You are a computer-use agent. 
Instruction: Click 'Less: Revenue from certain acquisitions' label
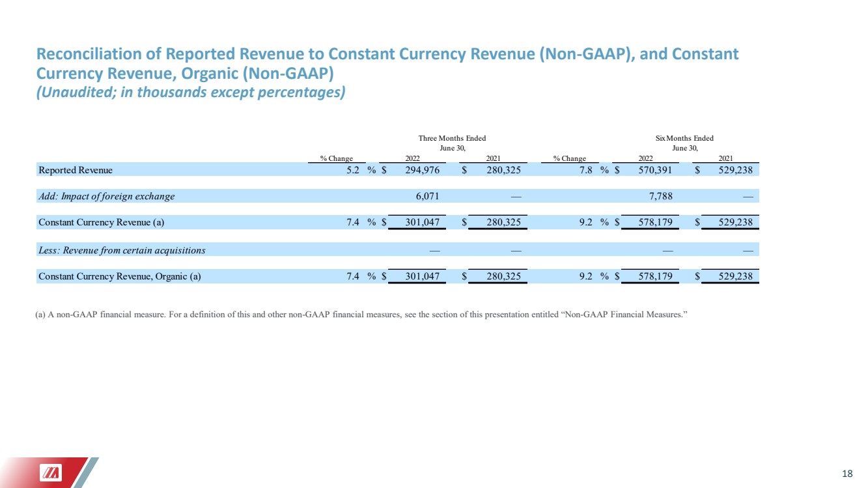tap(122, 250)
